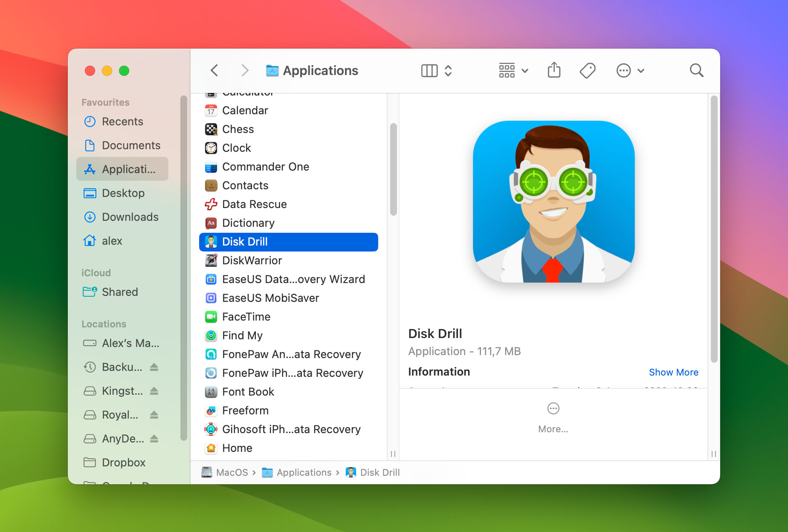Click Disk Drill in the path bar
This screenshot has height=532, width=788.
[373, 472]
